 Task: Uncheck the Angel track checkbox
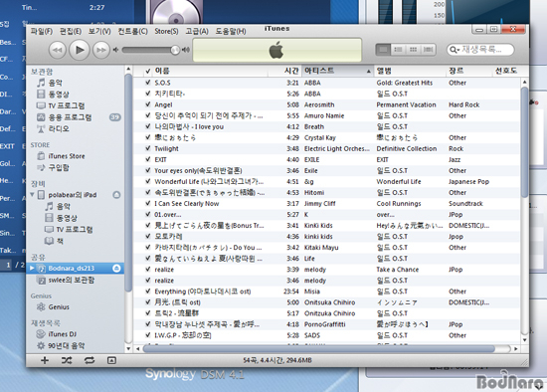coord(148,104)
